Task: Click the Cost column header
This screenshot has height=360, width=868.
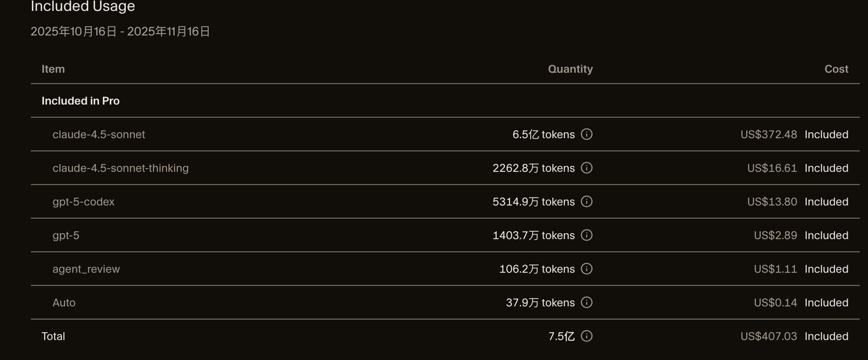Action: [x=836, y=69]
